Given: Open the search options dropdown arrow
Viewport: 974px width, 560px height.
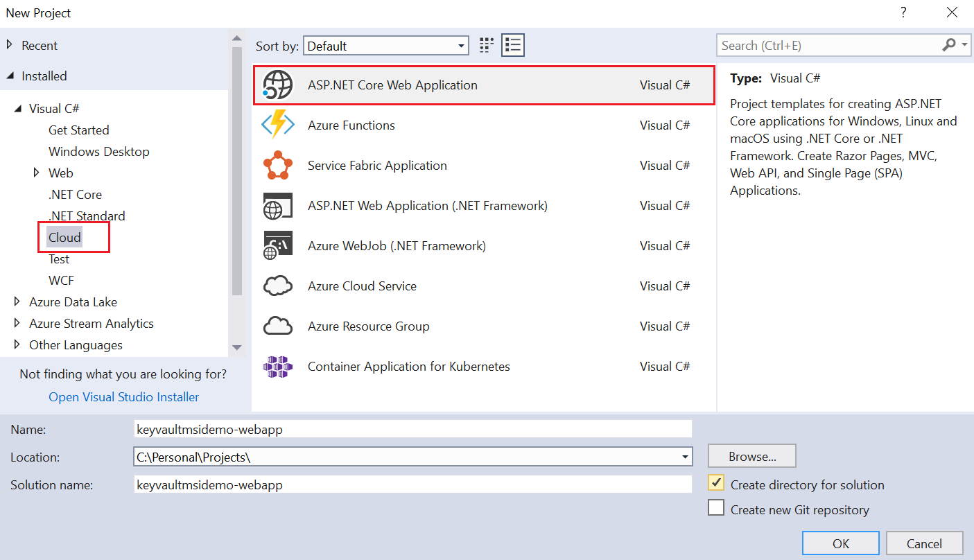Looking at the screenshot, I should pyautogui.click(x=966, y=45).
